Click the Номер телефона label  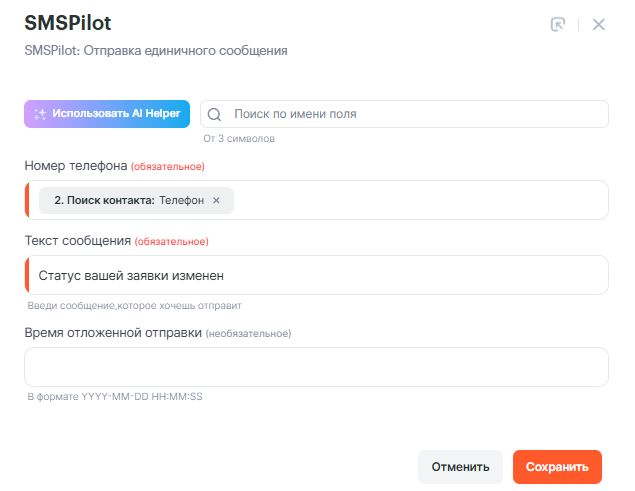[x=75, y=166]
